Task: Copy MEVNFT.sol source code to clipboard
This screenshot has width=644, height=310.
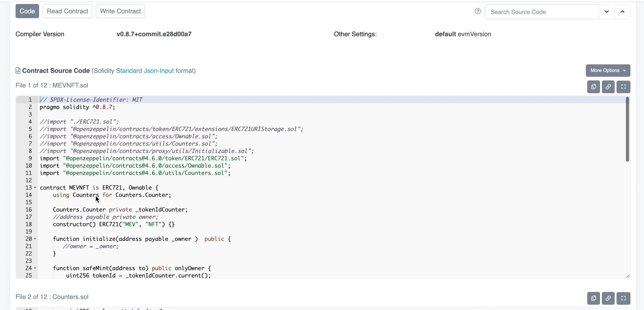Action: [x=593, y=87]
